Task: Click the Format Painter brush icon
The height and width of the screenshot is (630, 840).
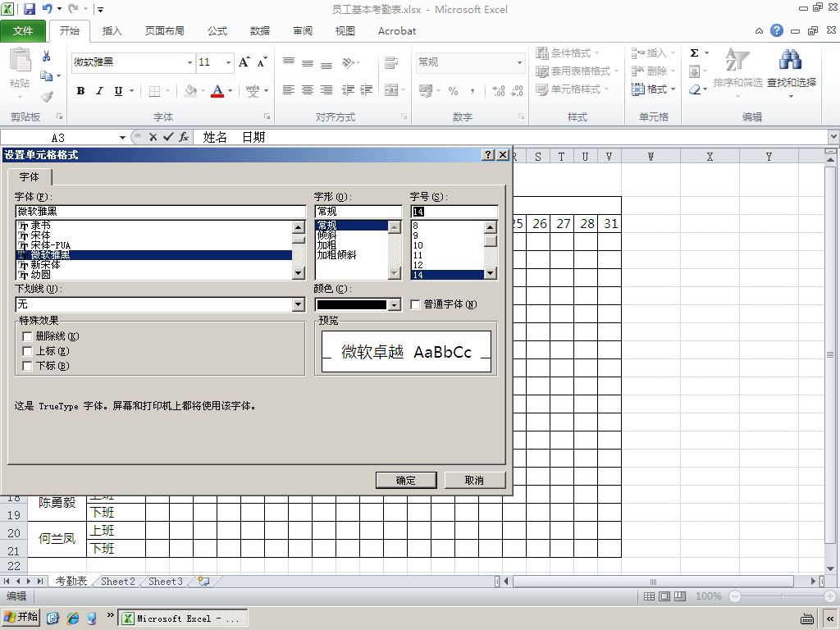Action: pos(47,97)
